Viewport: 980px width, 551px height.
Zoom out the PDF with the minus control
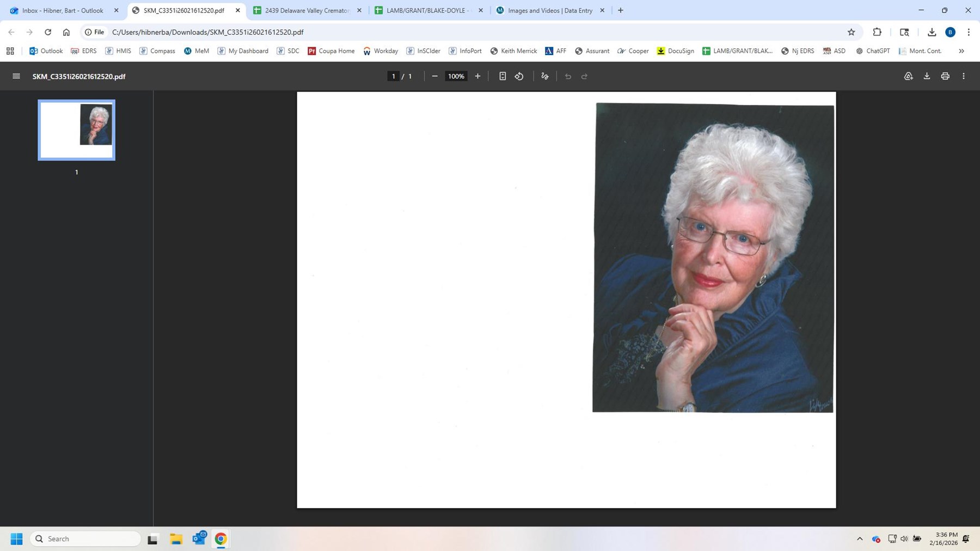(434, 76)
